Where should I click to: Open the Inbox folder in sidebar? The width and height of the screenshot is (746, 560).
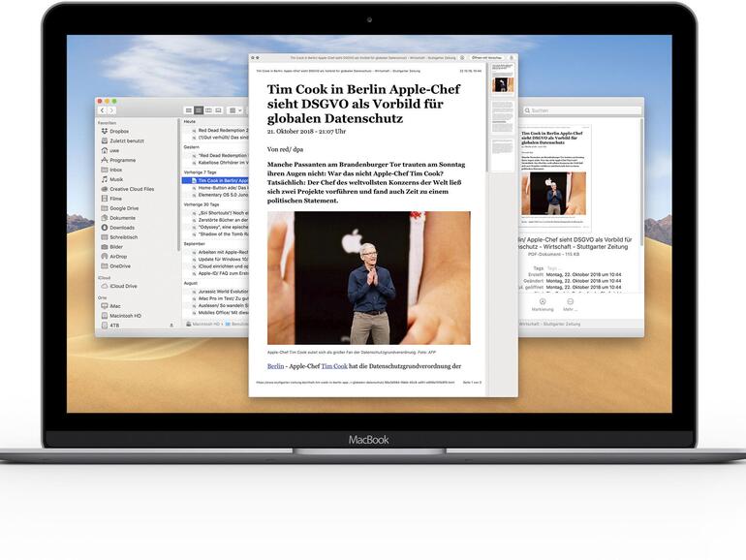pyautogui.click(x=111, y=170)
